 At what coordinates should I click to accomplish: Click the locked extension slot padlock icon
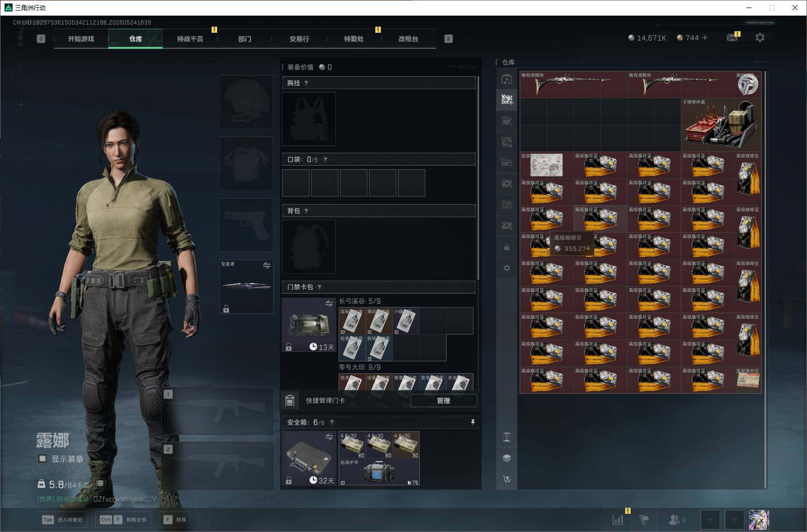click(x=507, y=247)
